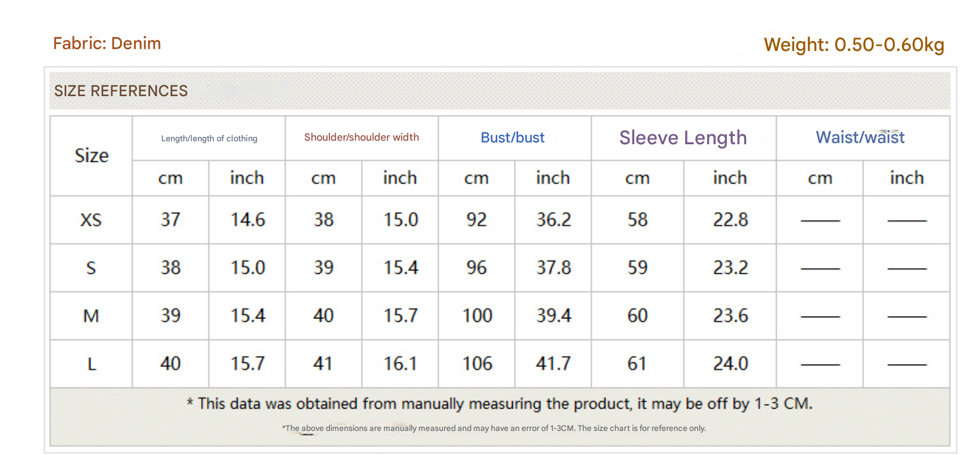The width and height of the screenshot is (980, 455).
Task: Select the XS size row label
Action: pyautogui.click(x=91, y=220)
